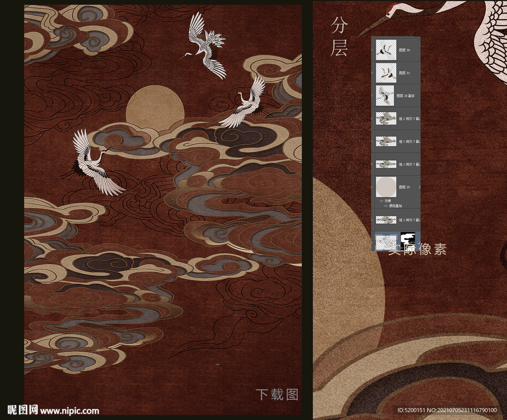This screenshot has width=507, height=420.
Task: Select cloud group thumbnail directly above 图层 29
Action: (386, 164)
